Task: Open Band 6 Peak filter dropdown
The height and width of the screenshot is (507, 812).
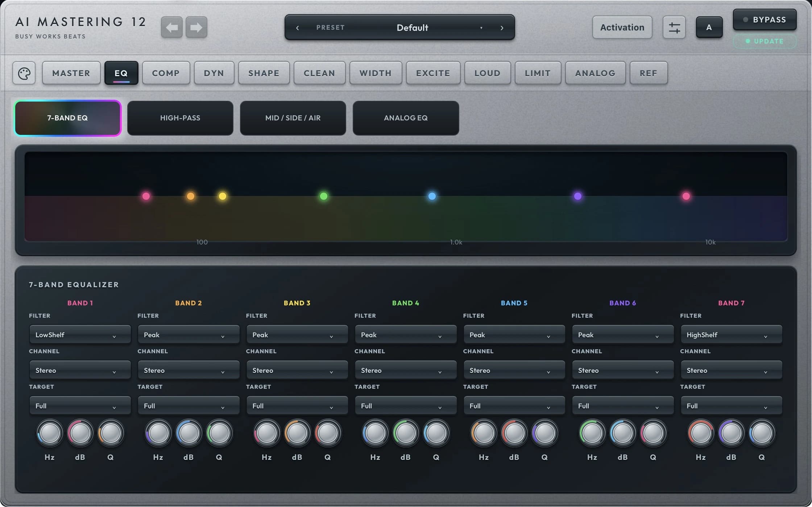Action: (622, 335)
